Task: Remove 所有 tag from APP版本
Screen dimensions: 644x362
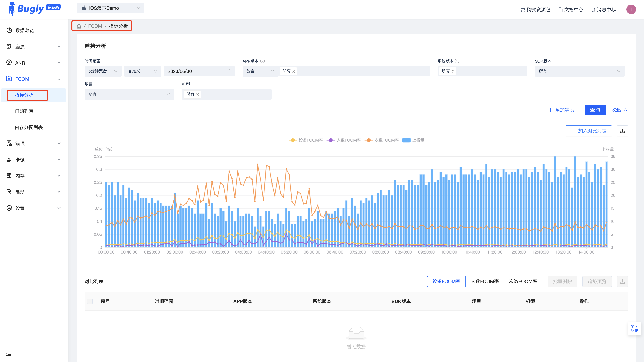Action: (293, 72)
